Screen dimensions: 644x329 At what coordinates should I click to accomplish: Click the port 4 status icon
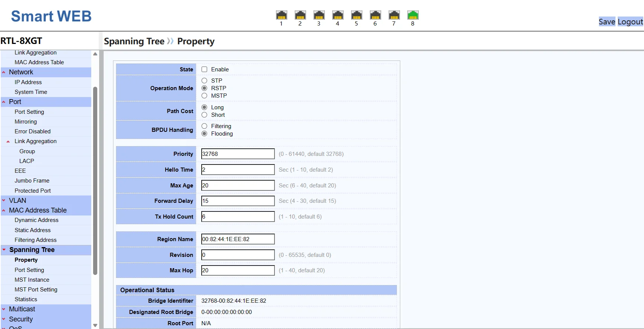(x=338, y=15)
